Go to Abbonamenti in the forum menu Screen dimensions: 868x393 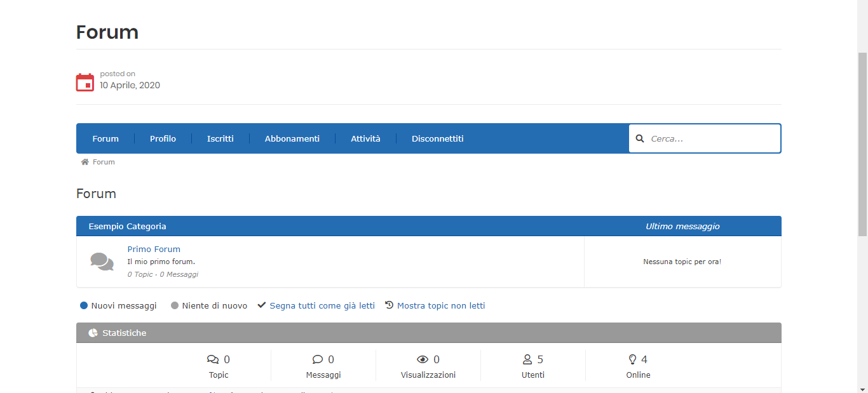(292, 138)
